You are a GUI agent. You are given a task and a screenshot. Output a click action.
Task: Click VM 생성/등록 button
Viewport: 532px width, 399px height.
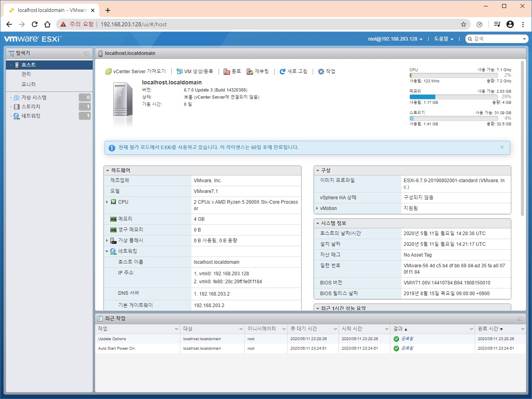click(195, 72)
